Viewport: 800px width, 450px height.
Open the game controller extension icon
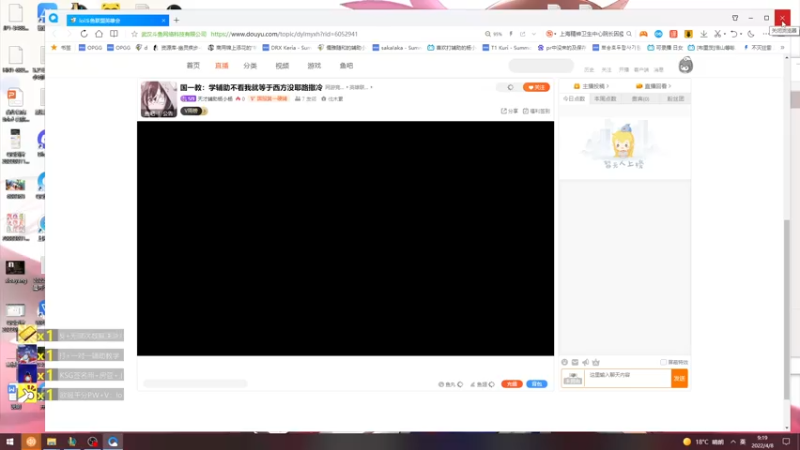click(x=643, y=34)
